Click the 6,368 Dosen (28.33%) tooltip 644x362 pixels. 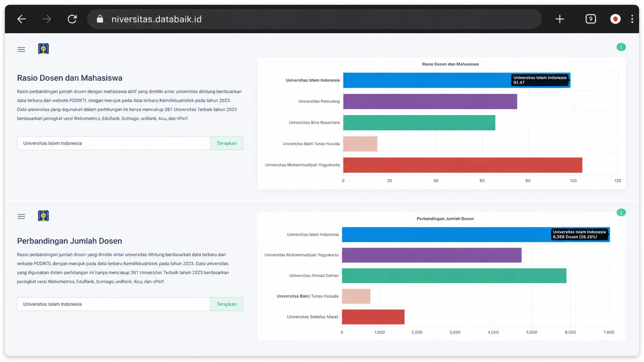tap(579, 234)
